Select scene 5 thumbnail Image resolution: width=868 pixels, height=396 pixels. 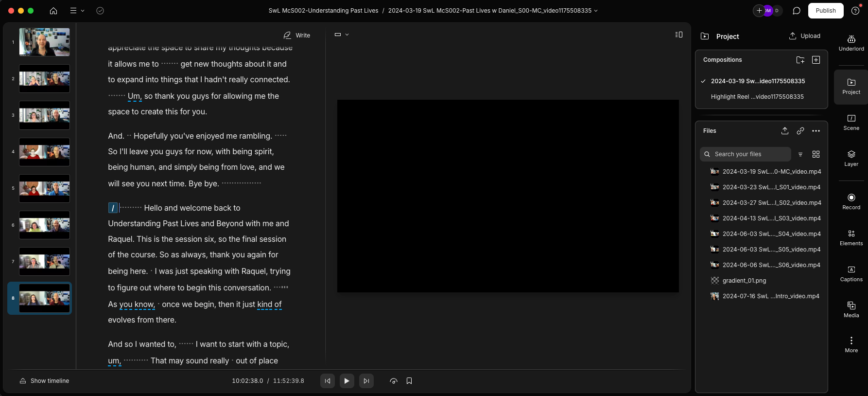click(44, 188)
